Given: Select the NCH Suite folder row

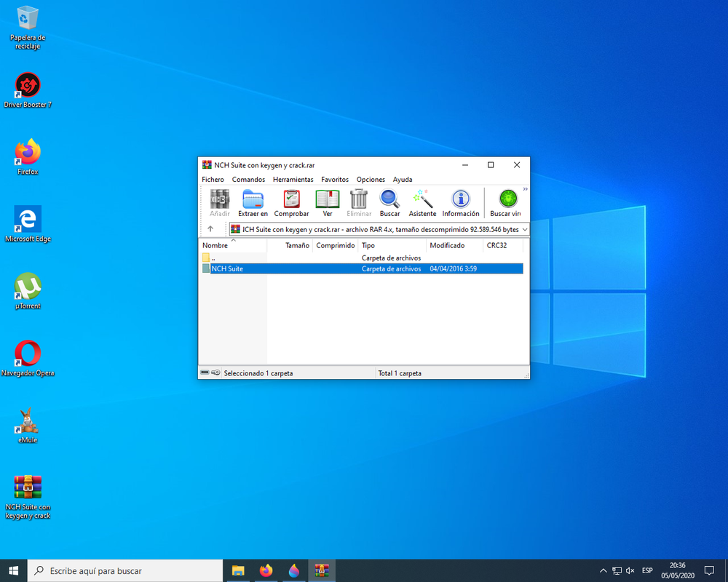Looking at the screenshot, I should [x=362, y=268].
